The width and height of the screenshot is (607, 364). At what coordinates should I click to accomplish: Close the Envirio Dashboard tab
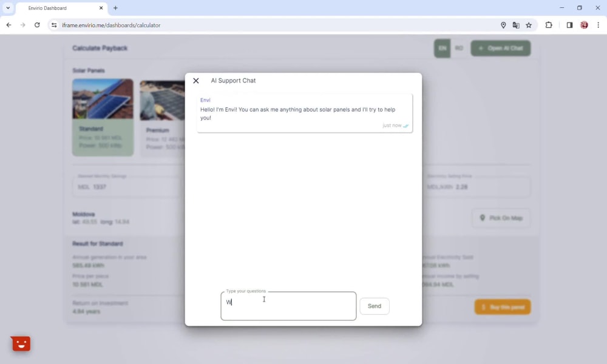click(101, 8)
